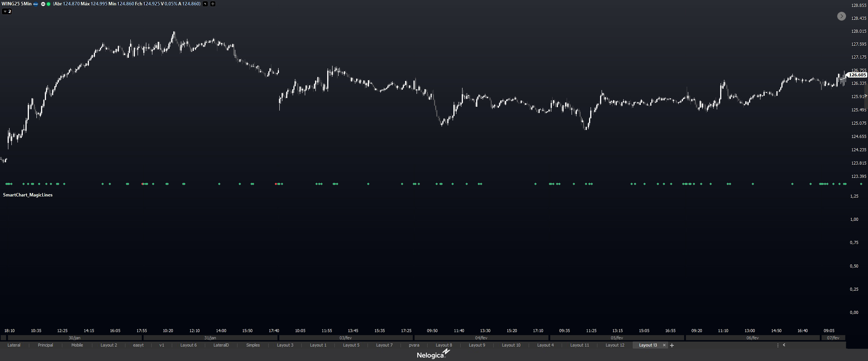This screenshot has width=868, height=361.
Task: Open the three-dot layout options menu
Action: (x=778, y=345)
